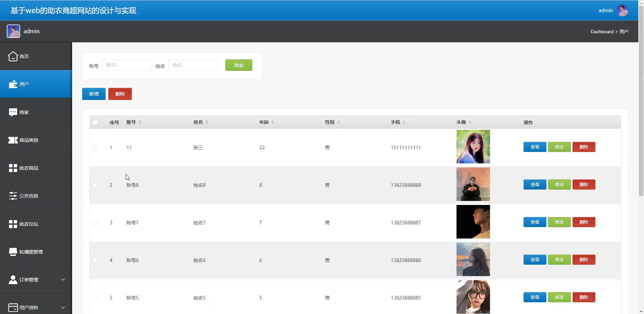Click the 轮播图管理 store icon
This screenshot has height=314, width=644.
point(13,252)
